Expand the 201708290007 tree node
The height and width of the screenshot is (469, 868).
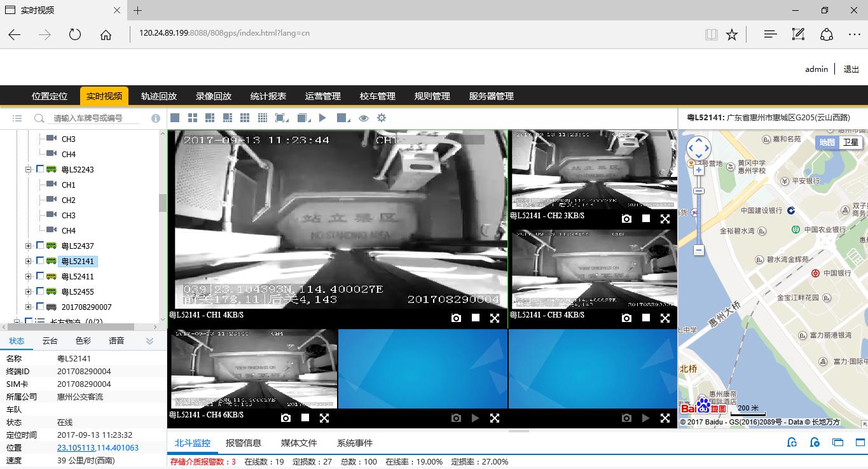point(28,307)
